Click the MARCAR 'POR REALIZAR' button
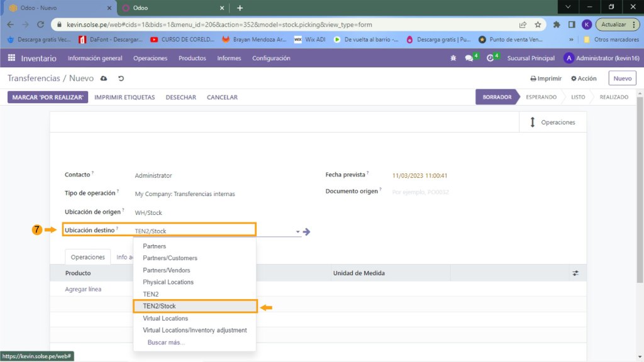This screenshot has height=362, width=644. pyautogui.click(x=48, y=97)
